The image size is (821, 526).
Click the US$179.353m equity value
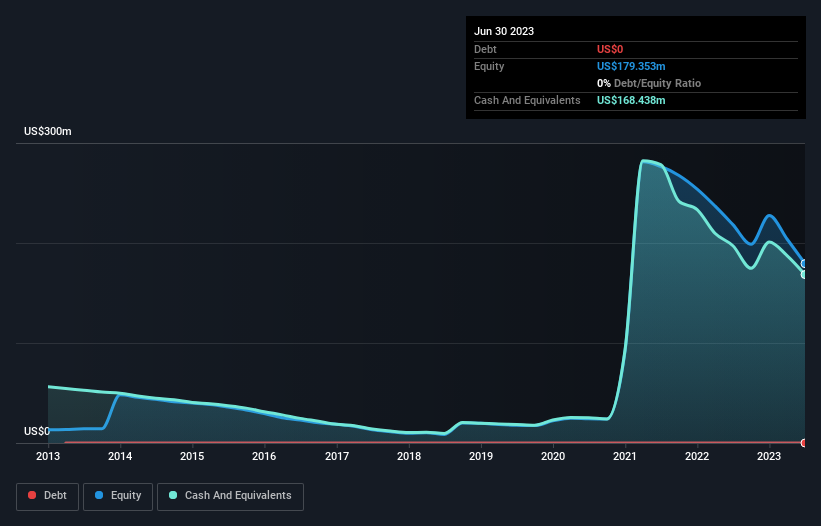coord(631,66)
